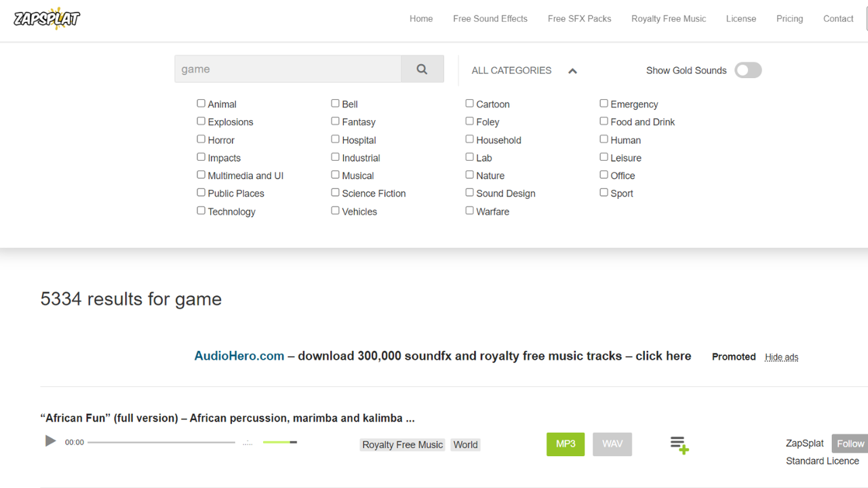Check the Vehicles category checkbox
Image resolution: width=868 pixels, height=488 pixels.
tap(335, 210)
